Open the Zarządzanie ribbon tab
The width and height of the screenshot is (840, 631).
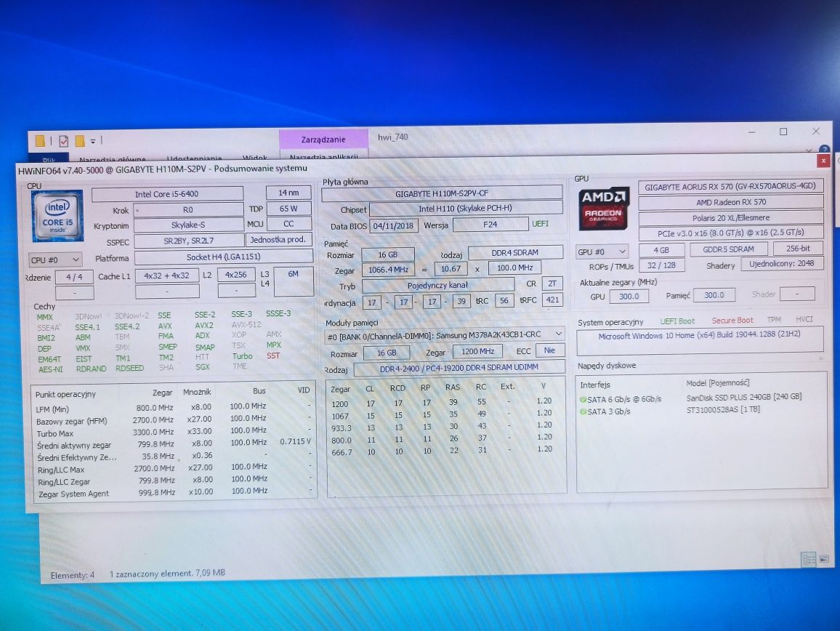(x=323, y=140)
